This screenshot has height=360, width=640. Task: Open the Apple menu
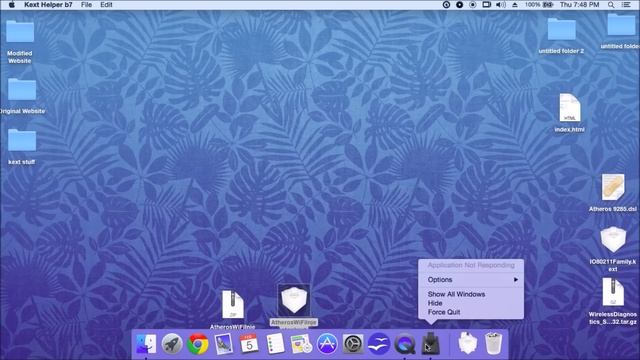tap(11, 5)
